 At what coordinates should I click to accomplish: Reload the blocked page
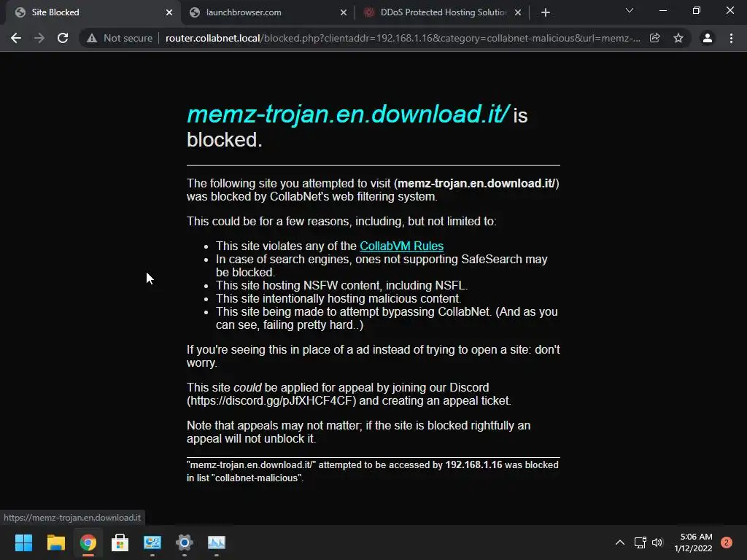63,38
